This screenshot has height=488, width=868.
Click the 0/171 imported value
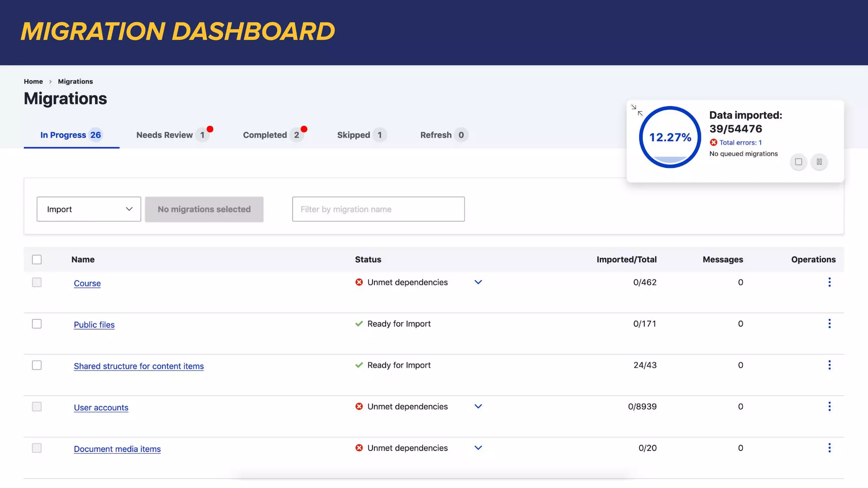[x=645, y=324]
